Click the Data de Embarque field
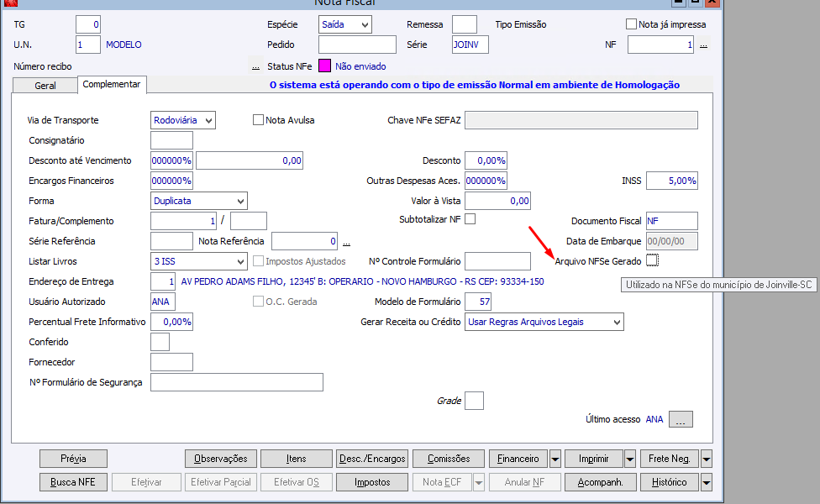Screen dimensions: 820x504 [x=672, y=241]
